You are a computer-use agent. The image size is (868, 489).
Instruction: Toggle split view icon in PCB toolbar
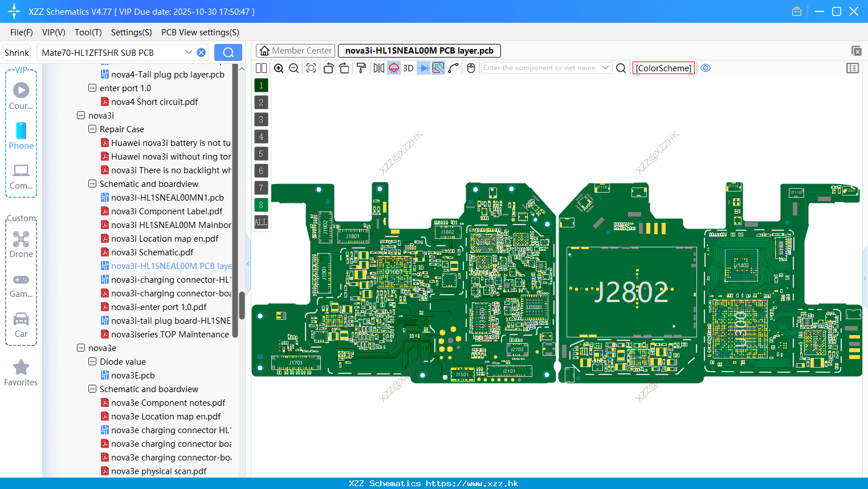coord(261,68)
